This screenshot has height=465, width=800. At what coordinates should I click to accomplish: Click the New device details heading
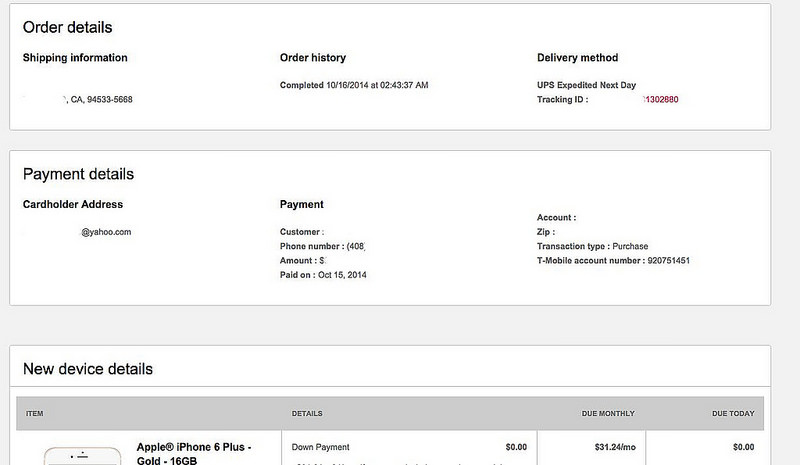[88, 369]
